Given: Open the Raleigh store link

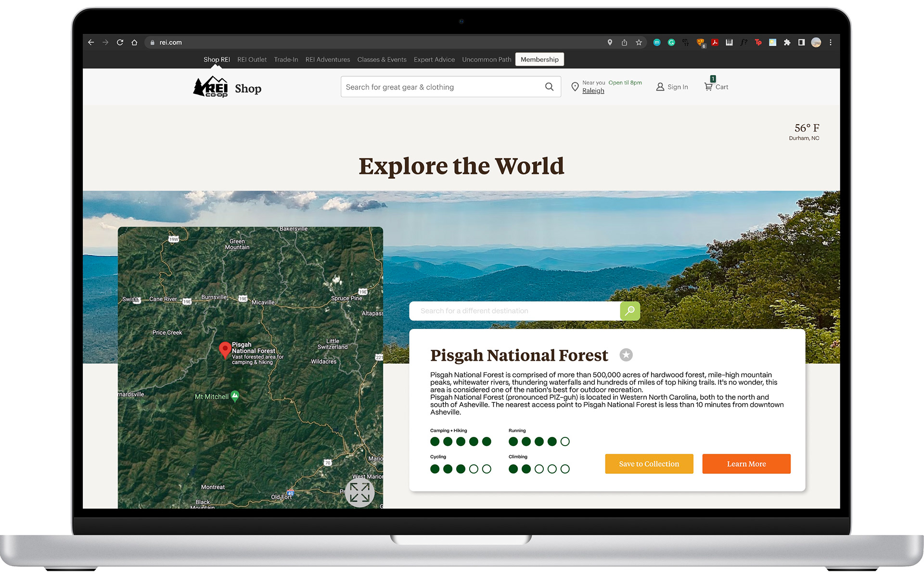Looking at the screenshot, I should click(x=593, y=91).
